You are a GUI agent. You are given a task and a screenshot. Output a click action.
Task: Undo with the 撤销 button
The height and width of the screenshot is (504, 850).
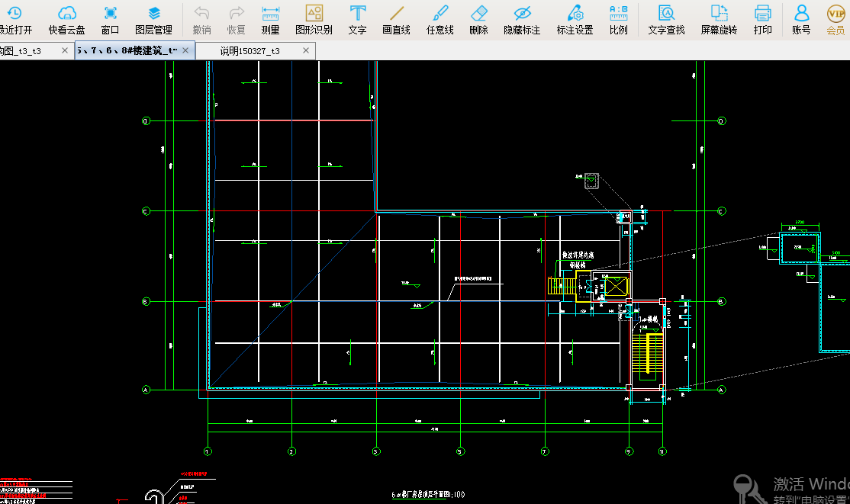click(x=201, y=20)
